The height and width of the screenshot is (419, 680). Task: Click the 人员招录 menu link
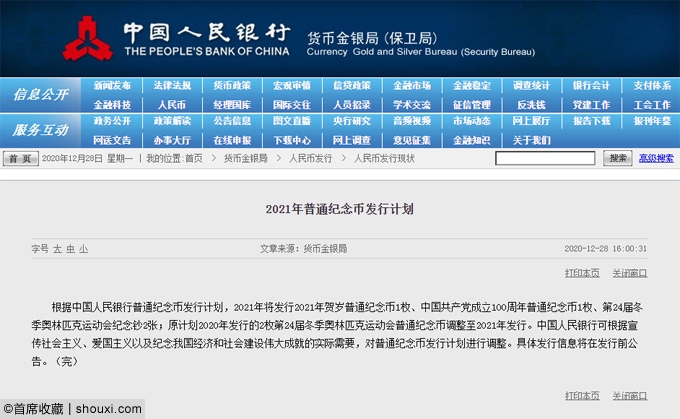[x=352, y=105]
